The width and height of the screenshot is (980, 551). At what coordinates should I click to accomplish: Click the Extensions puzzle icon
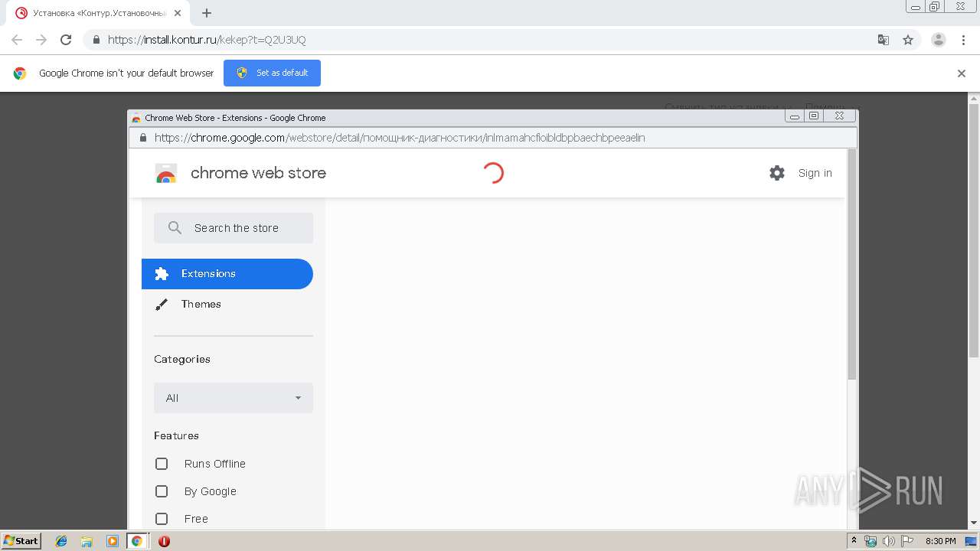pos(162,274)
